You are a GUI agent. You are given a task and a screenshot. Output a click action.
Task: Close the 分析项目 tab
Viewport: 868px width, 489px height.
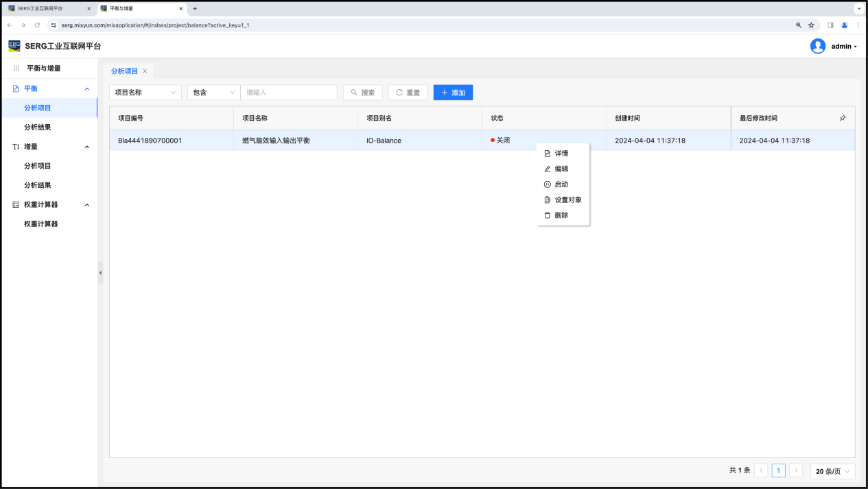(x=145, y=71)
